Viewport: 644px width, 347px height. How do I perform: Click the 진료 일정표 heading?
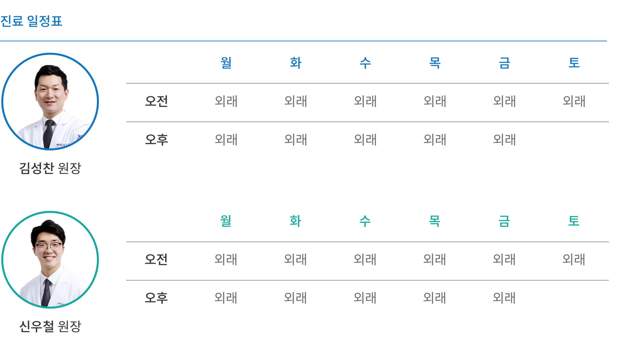pos(31,21)
